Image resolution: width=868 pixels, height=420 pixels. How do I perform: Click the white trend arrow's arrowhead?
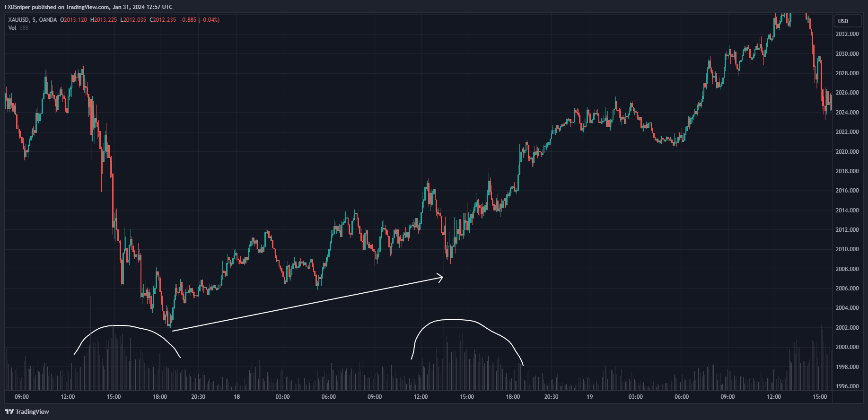coord(441,278)
